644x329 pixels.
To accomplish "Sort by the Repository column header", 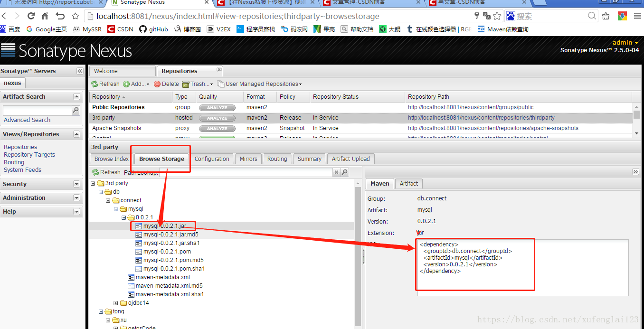I will coord(131,97).
